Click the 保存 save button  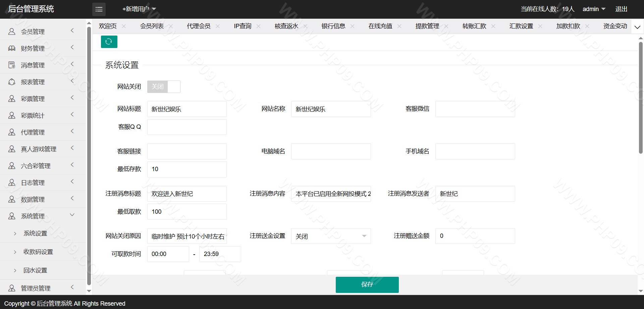click(367, 285)
